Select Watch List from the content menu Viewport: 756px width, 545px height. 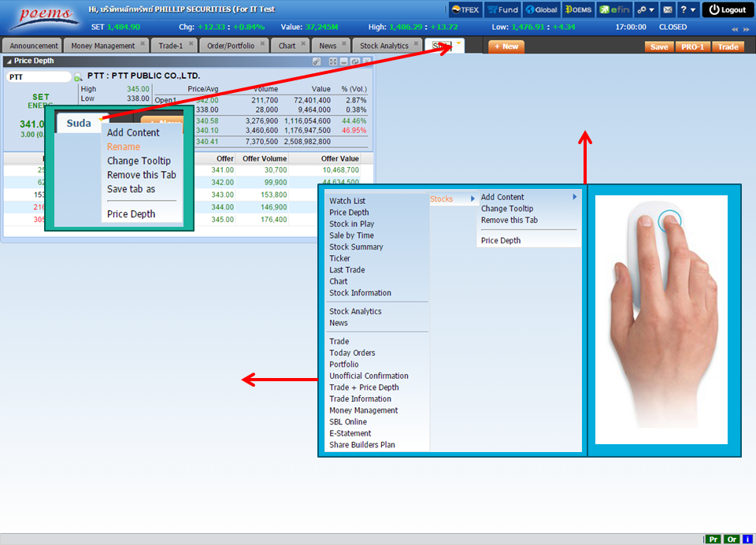[347, 201]
